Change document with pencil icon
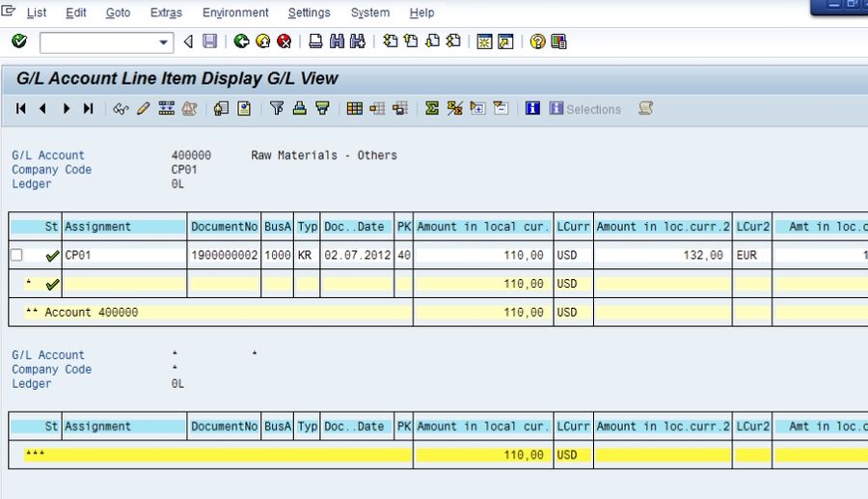 (x=144, y=108)
